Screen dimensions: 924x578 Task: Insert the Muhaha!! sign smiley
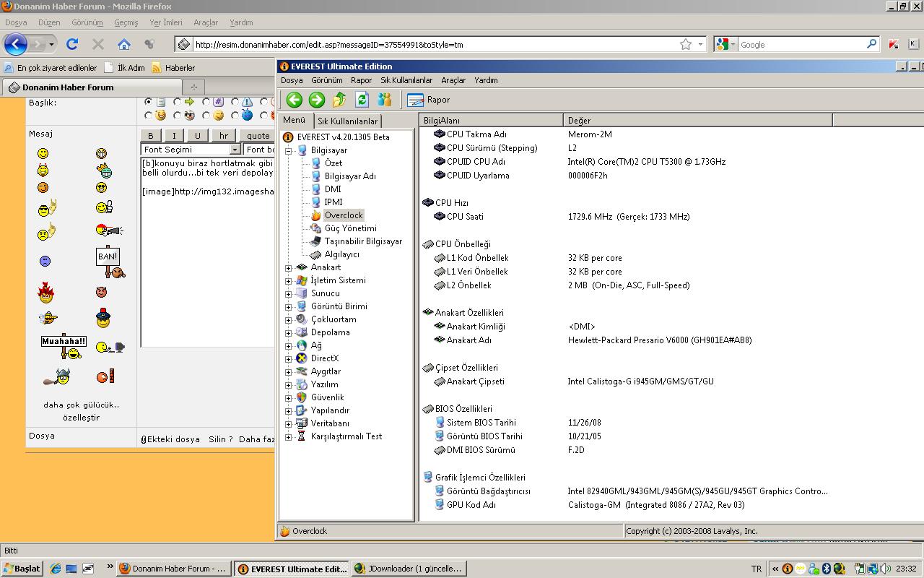point(64,346)
